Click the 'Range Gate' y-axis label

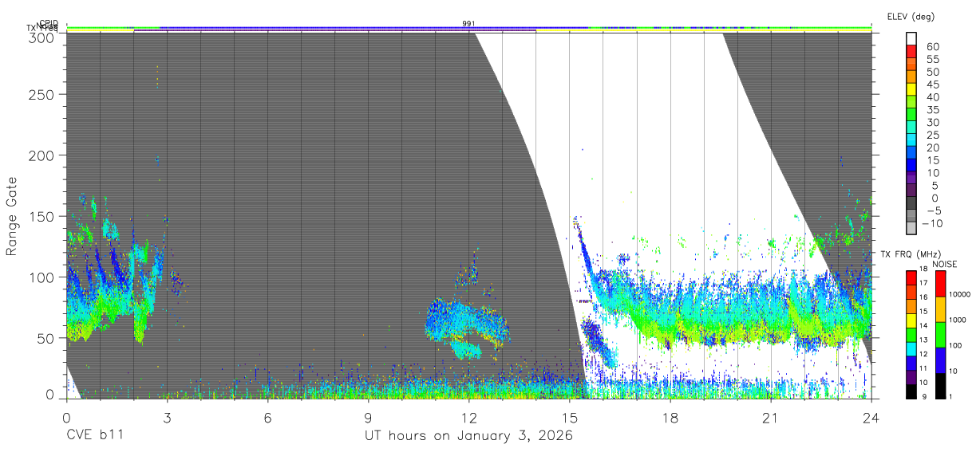pyautogui.click(x=12, y=216)
